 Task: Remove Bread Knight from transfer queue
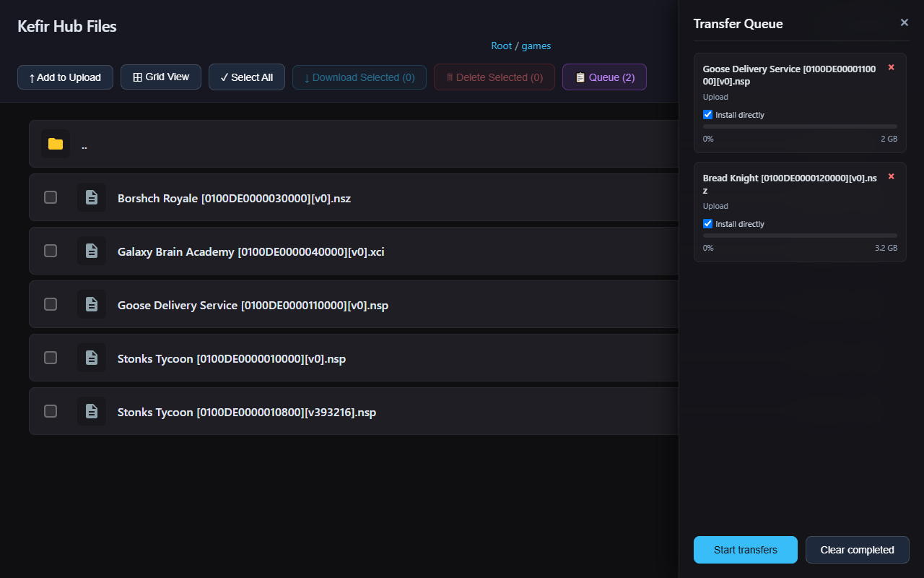(x=892, y=177)
